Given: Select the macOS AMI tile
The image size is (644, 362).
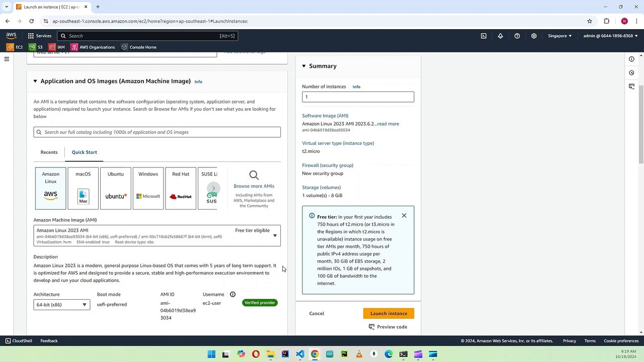Looking at the screenshot, I should click(83, 188).
